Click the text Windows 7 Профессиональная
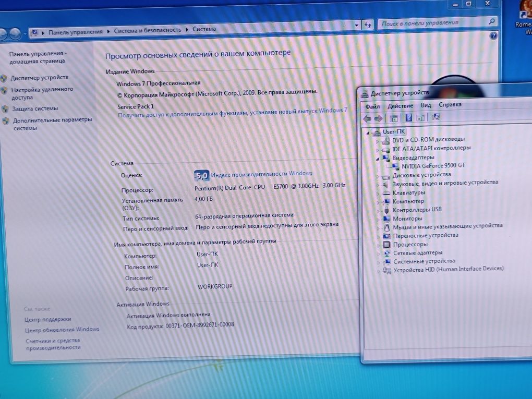This screenshot has width=532, height=399. 159,83
